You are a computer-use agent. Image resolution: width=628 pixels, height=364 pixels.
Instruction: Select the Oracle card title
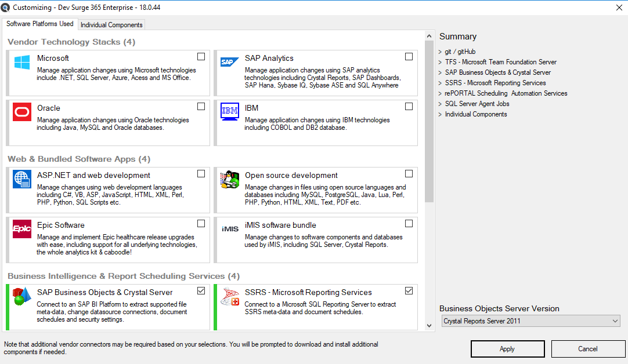[48, 108]
